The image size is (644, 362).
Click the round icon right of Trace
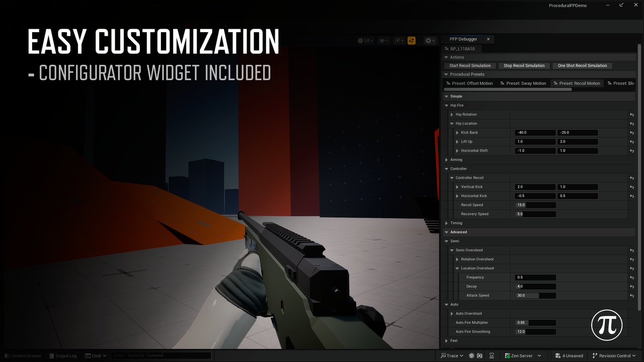point(471,356)
